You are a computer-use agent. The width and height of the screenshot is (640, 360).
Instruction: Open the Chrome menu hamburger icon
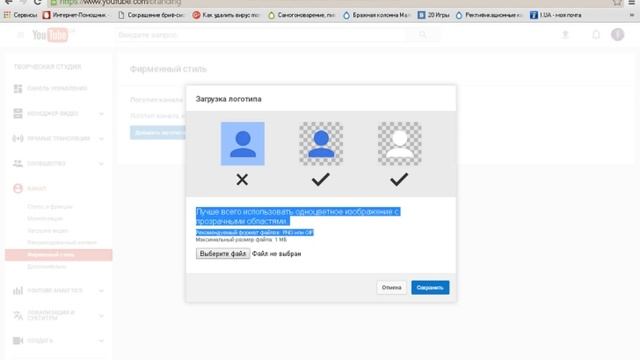[632, 2]
